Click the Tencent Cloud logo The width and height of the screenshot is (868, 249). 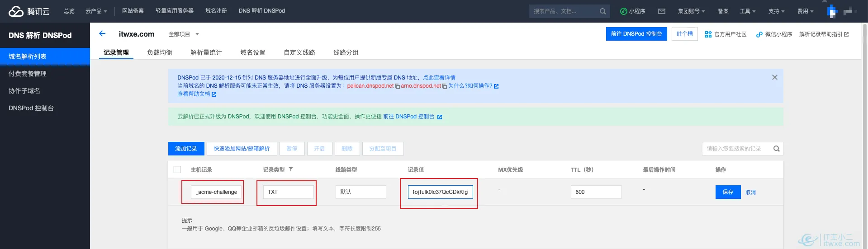(x=29, y=11)
